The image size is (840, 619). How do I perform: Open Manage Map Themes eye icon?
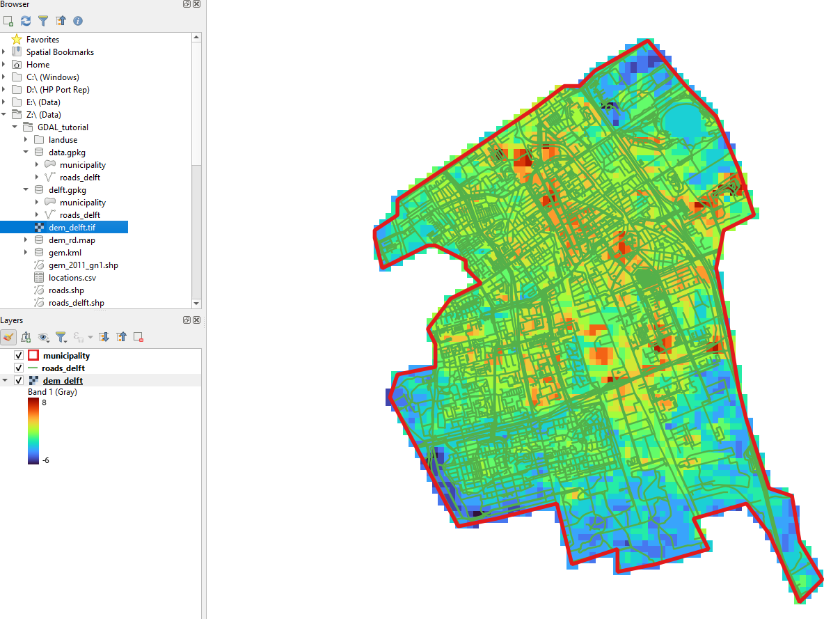[45, 337]
